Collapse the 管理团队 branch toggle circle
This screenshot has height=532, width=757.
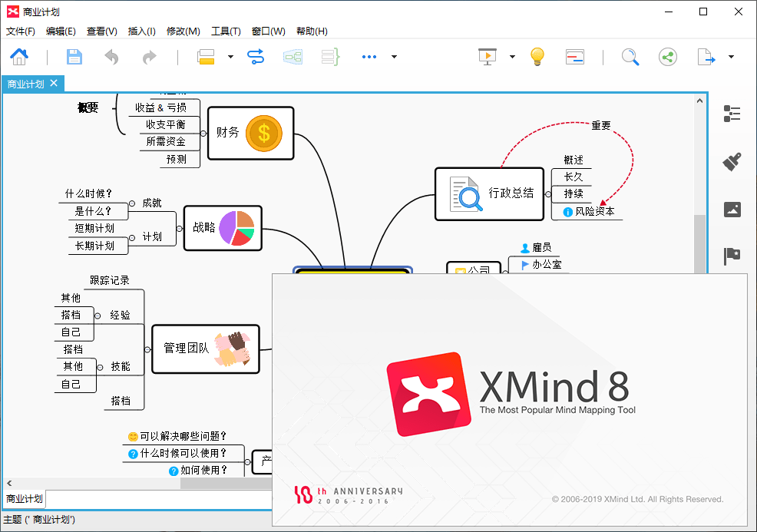pos(147,349)
